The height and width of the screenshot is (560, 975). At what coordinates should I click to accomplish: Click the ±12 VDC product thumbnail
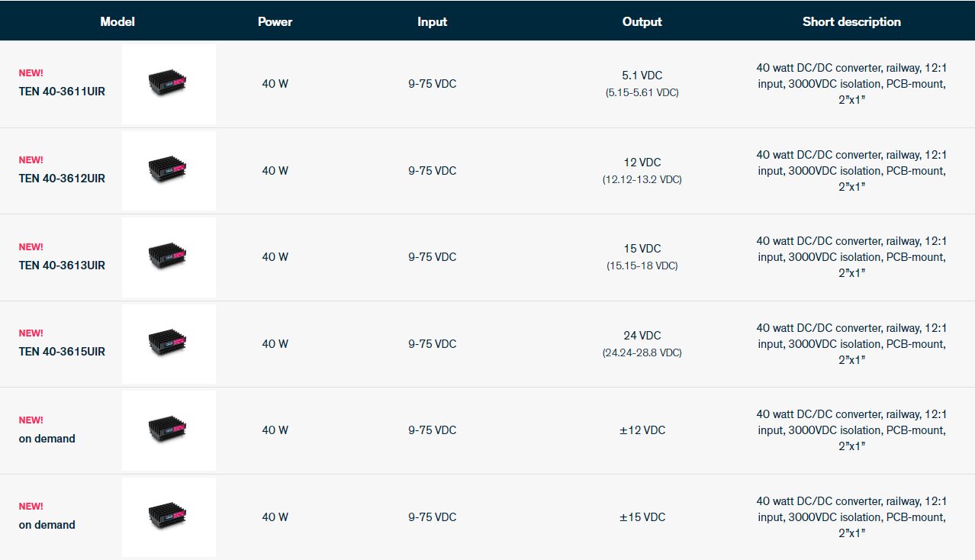[x=169, y=430]
